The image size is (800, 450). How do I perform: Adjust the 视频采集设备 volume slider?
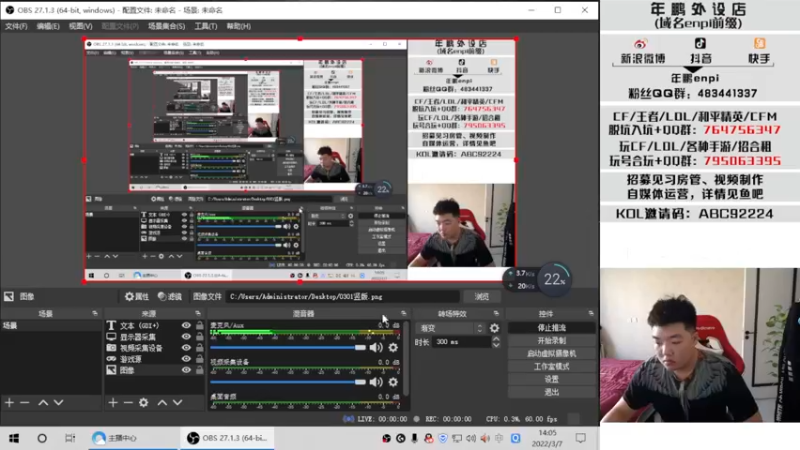[288, 382]
